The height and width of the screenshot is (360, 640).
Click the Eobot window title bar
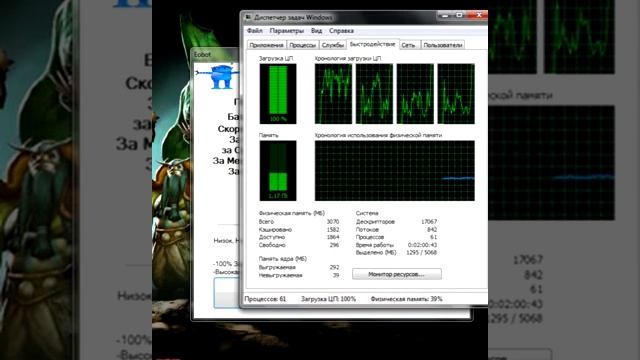(216, 54)
